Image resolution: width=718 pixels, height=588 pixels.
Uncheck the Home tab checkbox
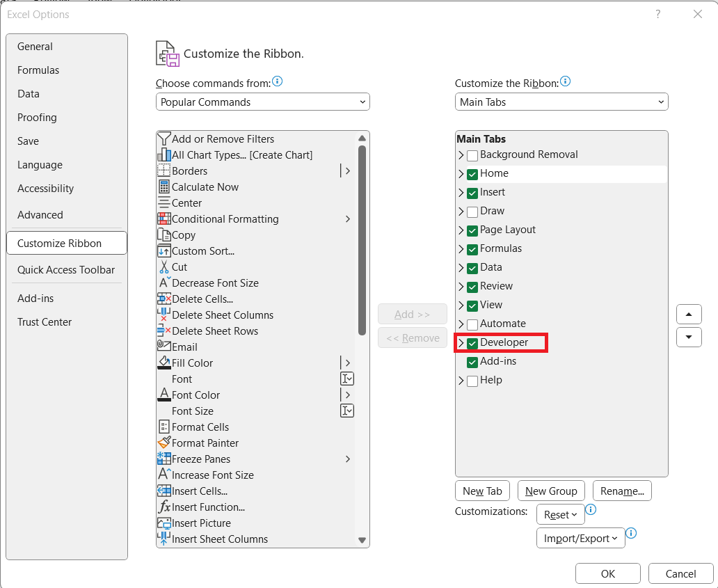point(472,174)
